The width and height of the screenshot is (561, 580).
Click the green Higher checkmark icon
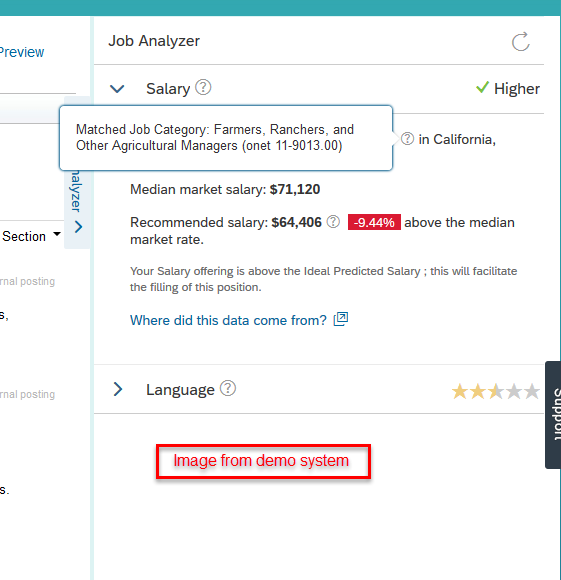click(482, 87)
